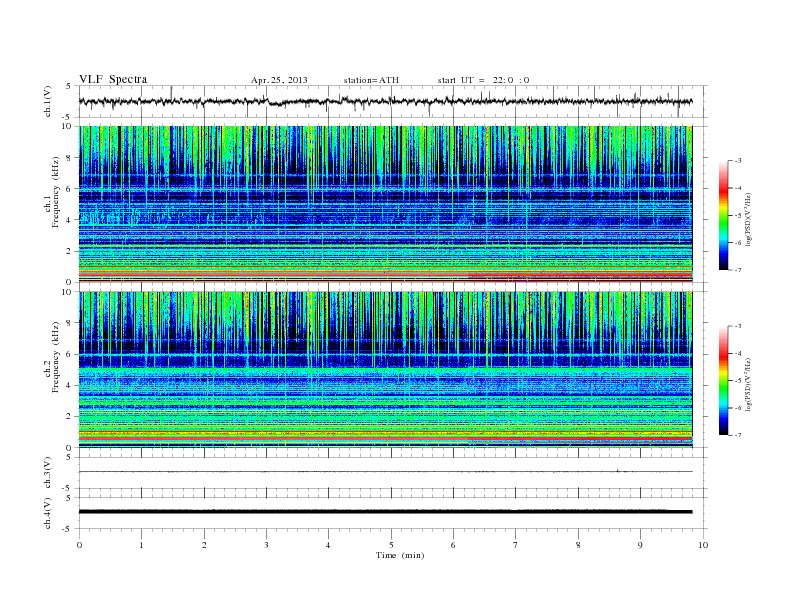The width and height of the screenshot is (792, 612).
Task: Click the ch.3(V) axis label
Action: point(47,473)
